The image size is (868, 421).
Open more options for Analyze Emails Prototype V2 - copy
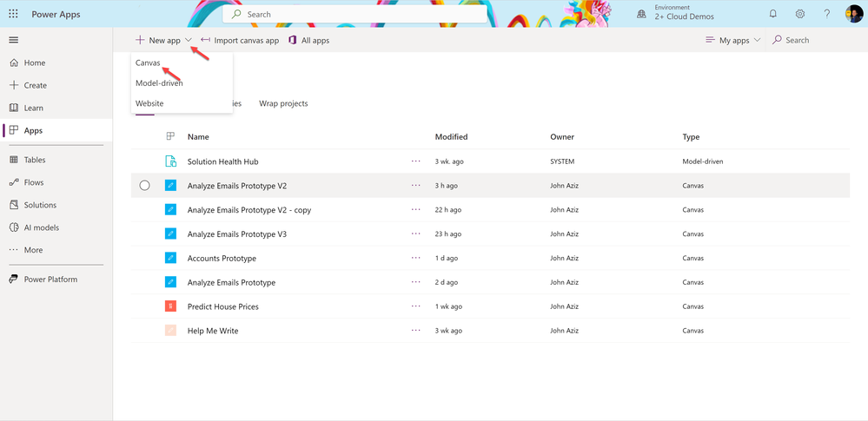point(416,210)
